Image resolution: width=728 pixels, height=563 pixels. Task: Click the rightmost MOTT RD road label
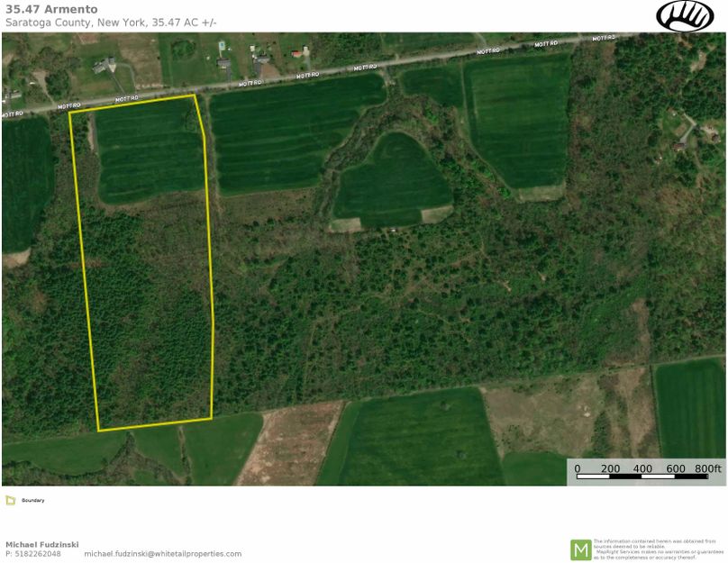(604, 38)
